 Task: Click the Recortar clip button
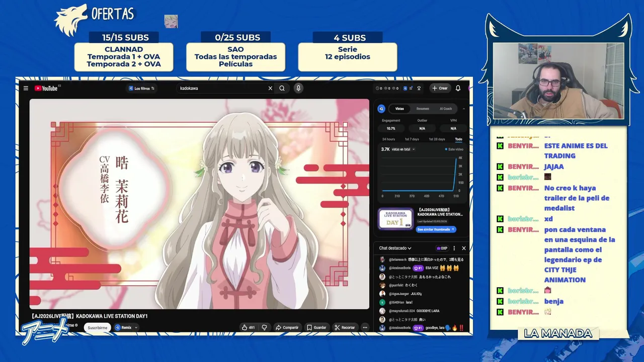[x=345, y=327]
